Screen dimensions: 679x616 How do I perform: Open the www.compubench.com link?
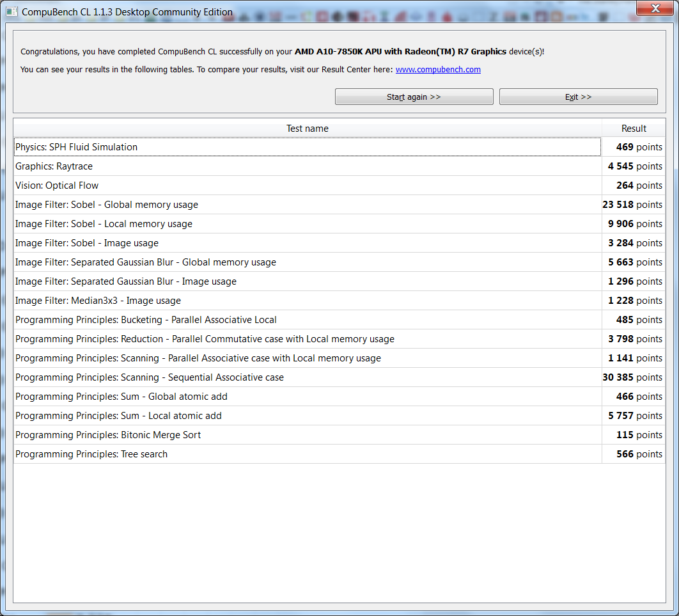point(438,69)
